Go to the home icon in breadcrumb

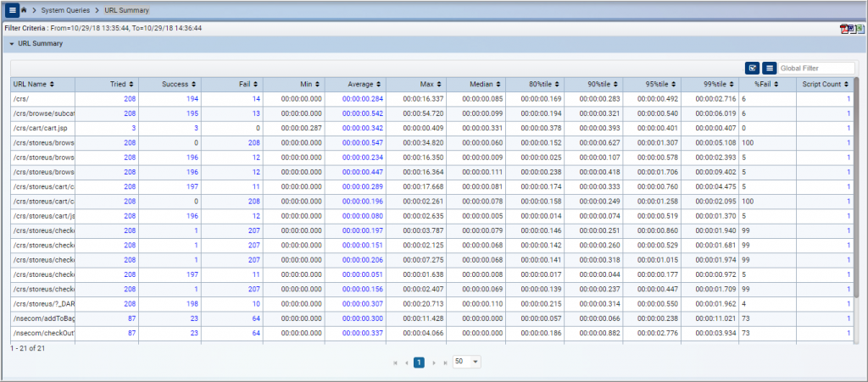(24, 10)
